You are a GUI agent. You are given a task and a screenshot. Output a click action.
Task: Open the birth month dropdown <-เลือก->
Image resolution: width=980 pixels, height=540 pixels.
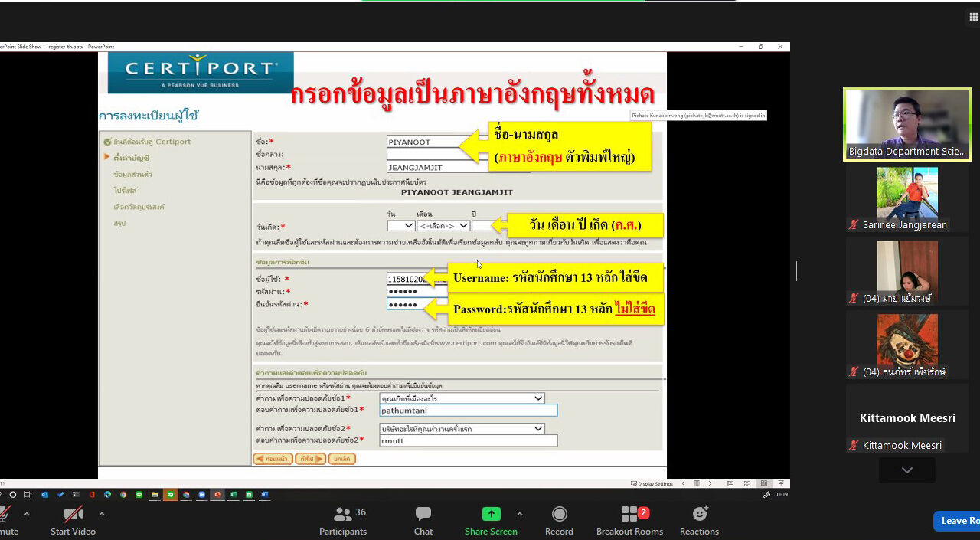pyautogui.click(x=443, y=226)
